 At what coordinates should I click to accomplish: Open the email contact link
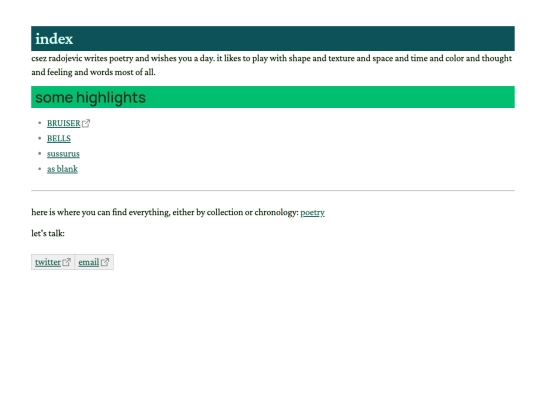pos(89,262)
